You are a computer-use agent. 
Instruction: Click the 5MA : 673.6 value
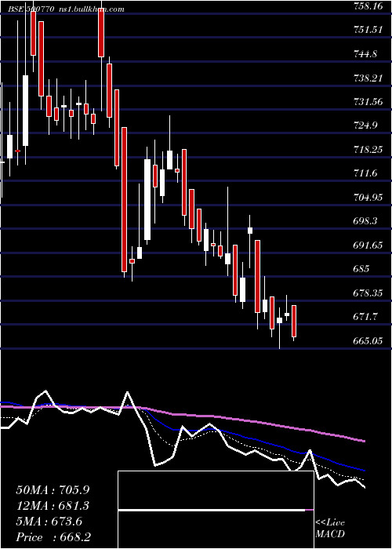[49, 522]
